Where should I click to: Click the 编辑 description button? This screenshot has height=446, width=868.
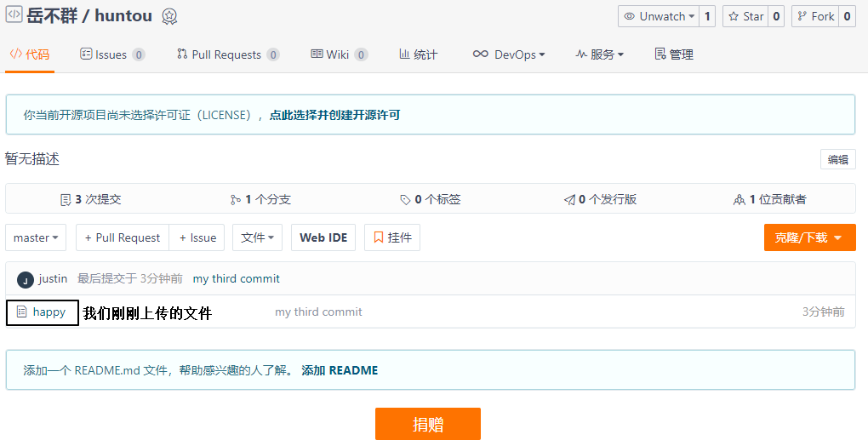837,159
